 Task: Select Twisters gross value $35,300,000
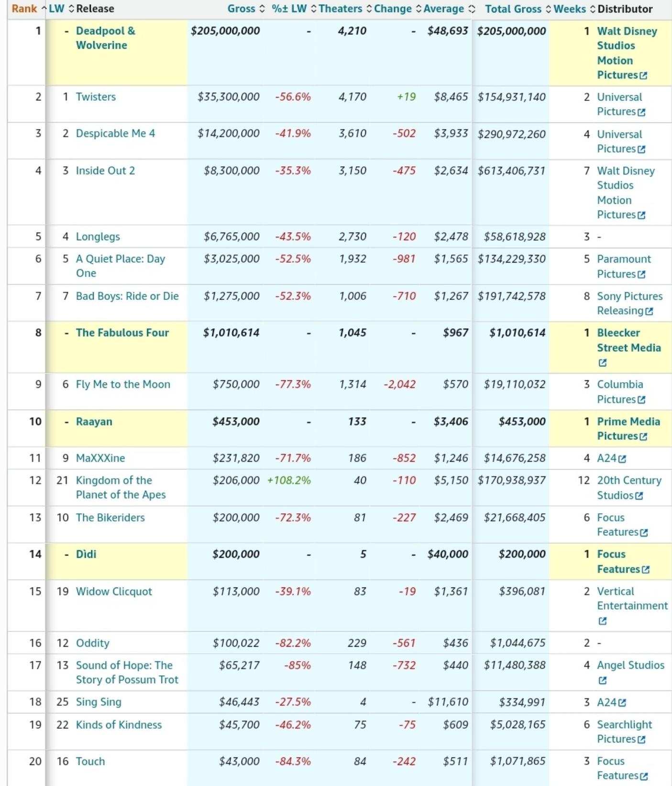click(228, 97)
